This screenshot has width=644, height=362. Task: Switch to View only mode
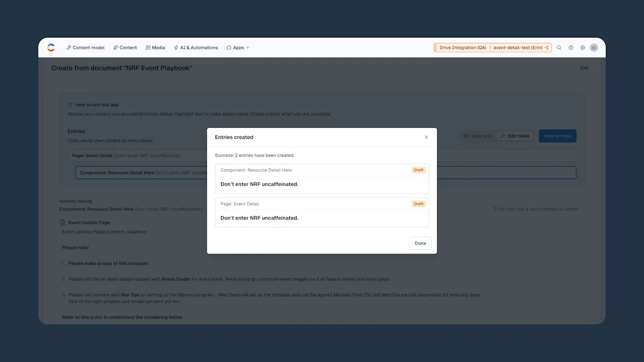(x=477, y=136)
